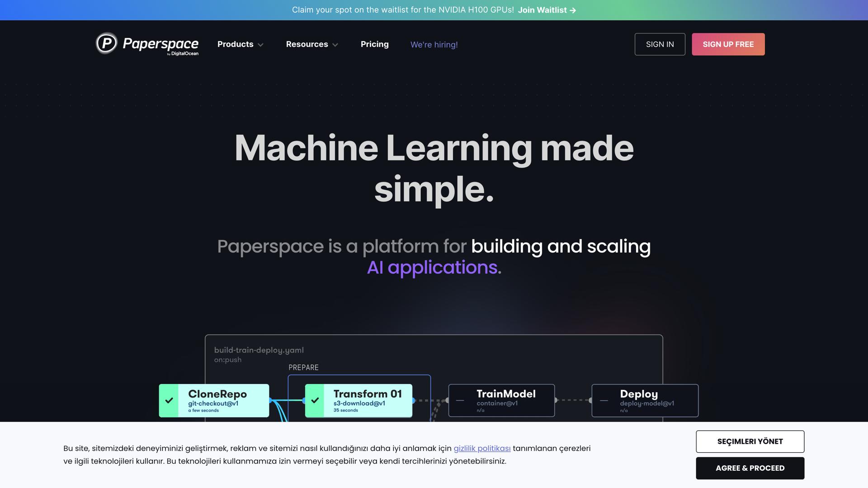Open the We're hiring! link
The width and height of the screenshot is (868, 488).
[x=434, y=45]
